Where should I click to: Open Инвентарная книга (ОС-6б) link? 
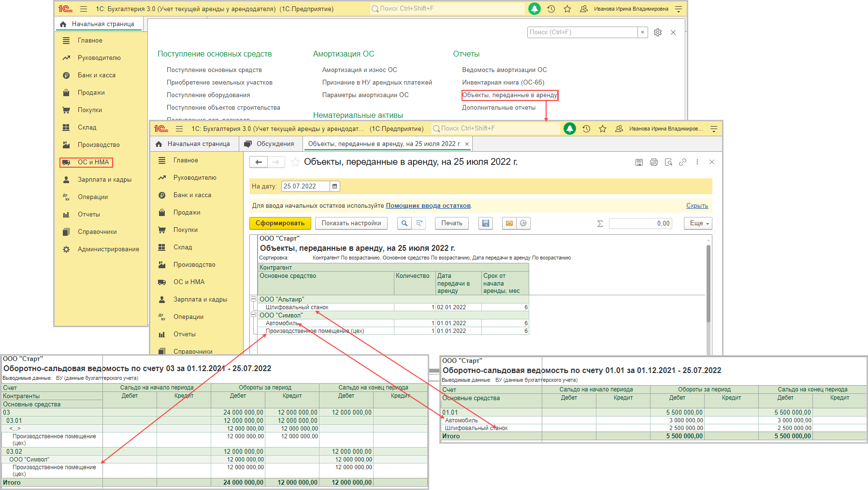coord(503,83)
